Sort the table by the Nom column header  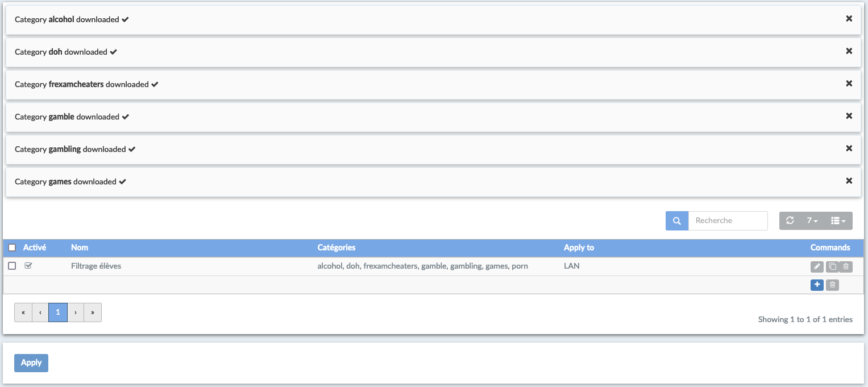coord(80,248)
